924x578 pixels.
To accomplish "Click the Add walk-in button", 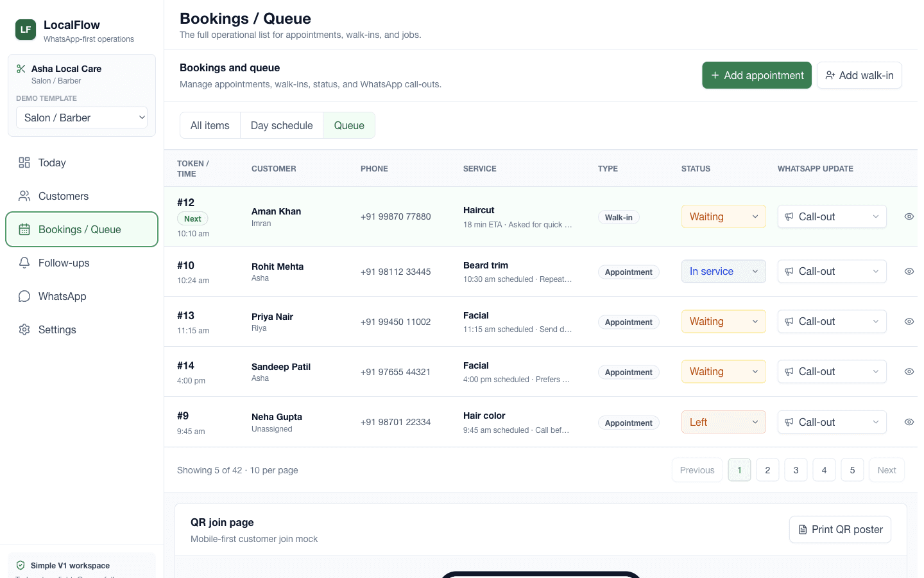I will point(859,75).
